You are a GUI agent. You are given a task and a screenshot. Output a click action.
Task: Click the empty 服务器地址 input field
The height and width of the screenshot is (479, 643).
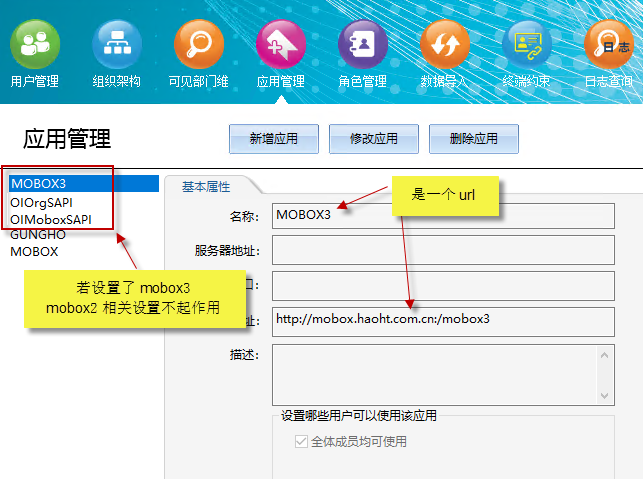pyautogui.click(x=442, y=250)
